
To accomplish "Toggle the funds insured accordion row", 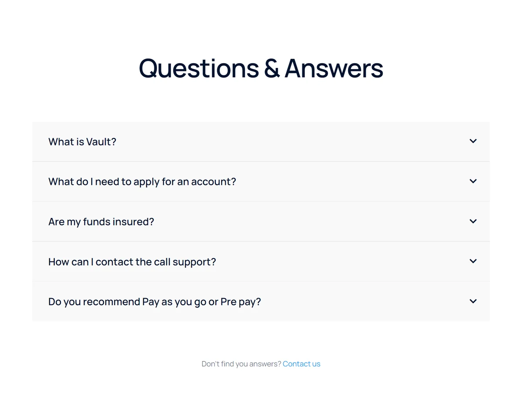I will pyautogui.click(x=261, y=222).
